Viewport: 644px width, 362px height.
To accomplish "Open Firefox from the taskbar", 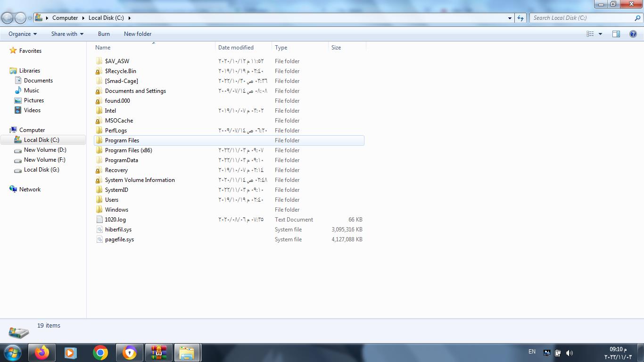I will click(42, 353).
